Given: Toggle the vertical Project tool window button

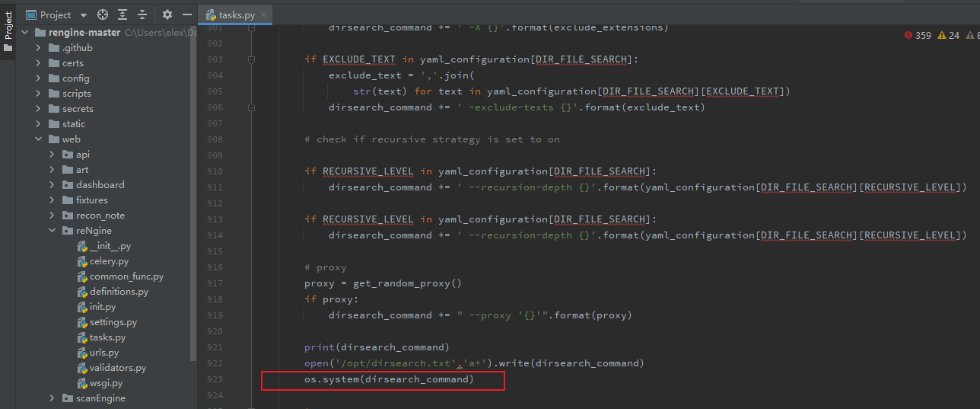Looking at the screenshot, I should (x=8, y=30).
